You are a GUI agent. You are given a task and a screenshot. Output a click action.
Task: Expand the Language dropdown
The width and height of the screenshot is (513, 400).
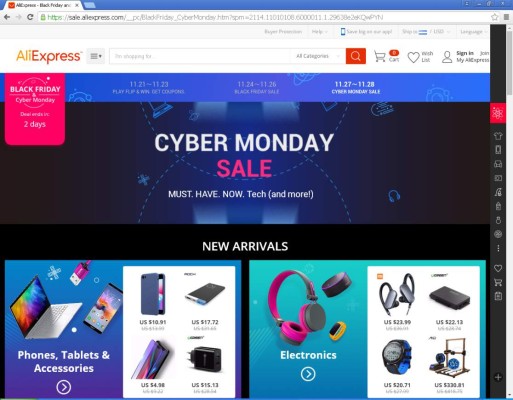[x=473, y=32]
